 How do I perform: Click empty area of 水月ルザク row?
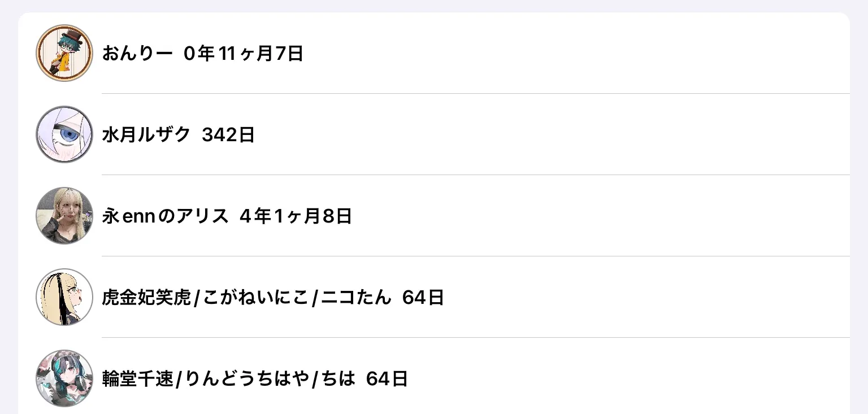[x=565, y=135]
